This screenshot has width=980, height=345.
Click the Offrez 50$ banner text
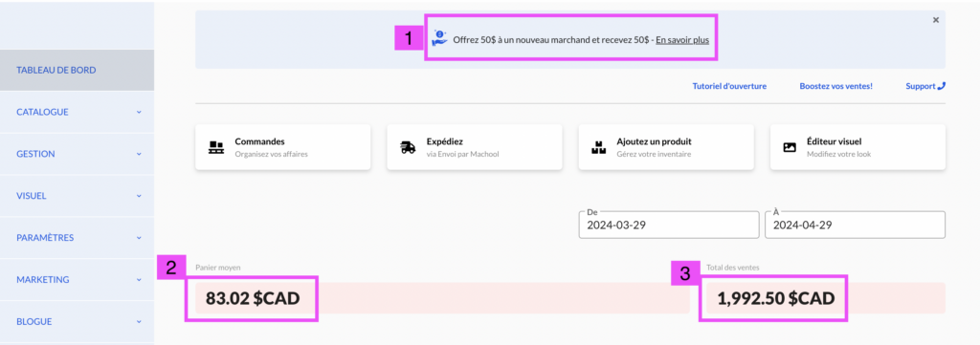pos(551,39)
